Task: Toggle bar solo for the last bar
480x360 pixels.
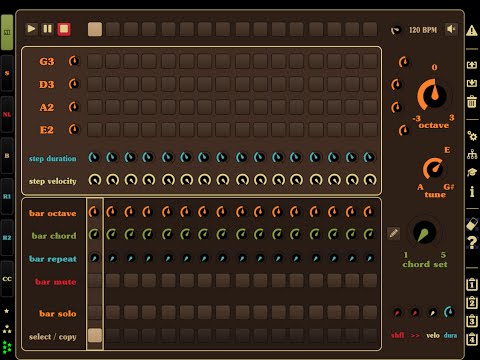Action: 370,313
